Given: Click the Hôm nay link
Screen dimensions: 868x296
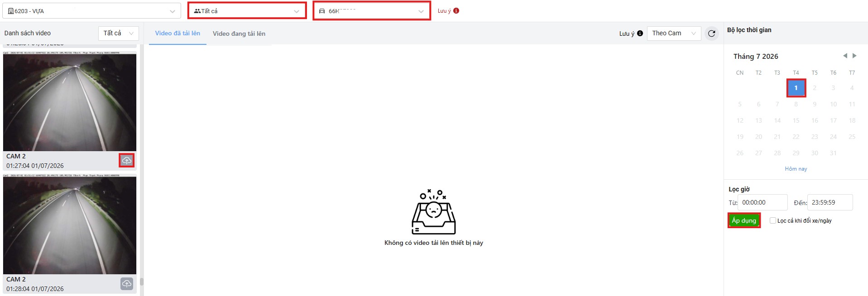Looking at the screenshot, I should click(x=796, y=169).
